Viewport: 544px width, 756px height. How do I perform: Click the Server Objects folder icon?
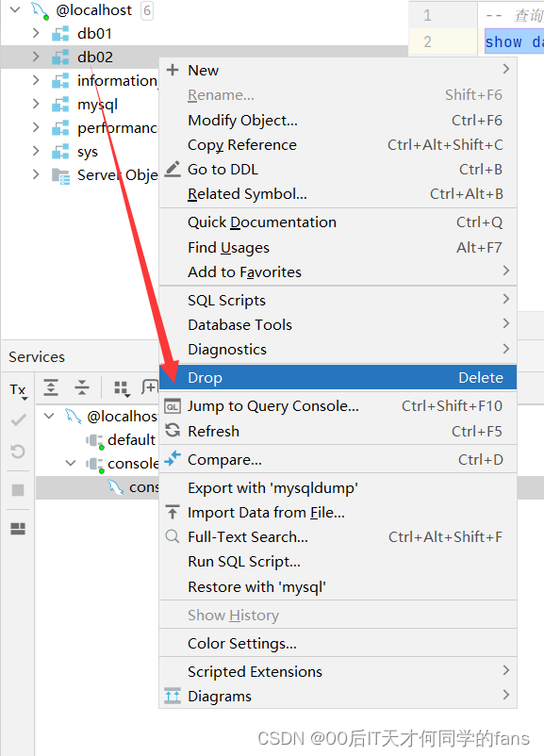[x=60, y=176]
